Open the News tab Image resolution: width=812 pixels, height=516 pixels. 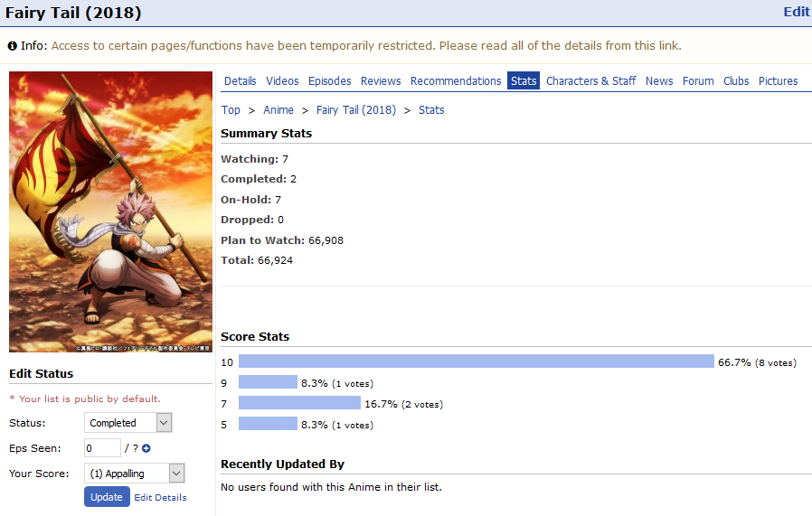(658, 81)
